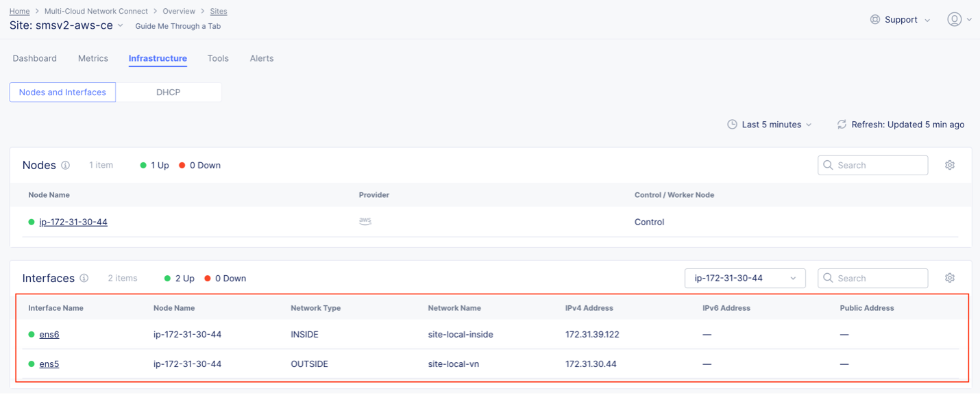Click the search field in the Interfaces panel

click(872, 278)
